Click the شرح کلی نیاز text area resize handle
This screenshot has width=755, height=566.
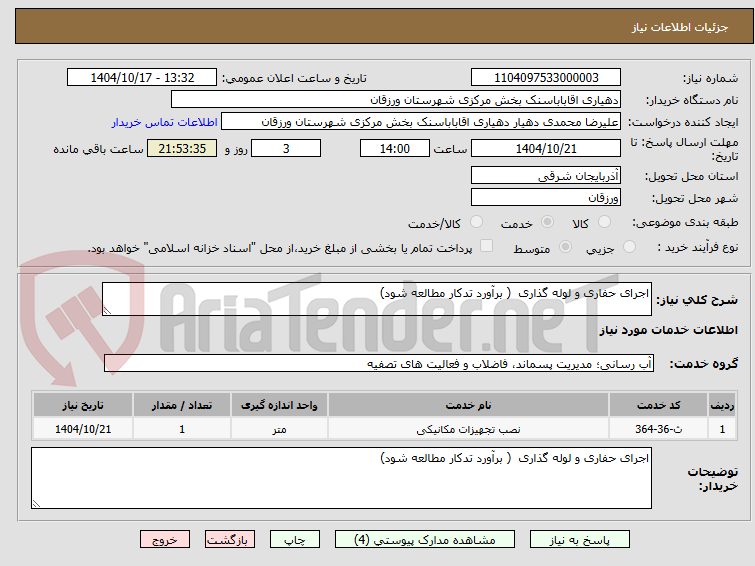[107, 311]
